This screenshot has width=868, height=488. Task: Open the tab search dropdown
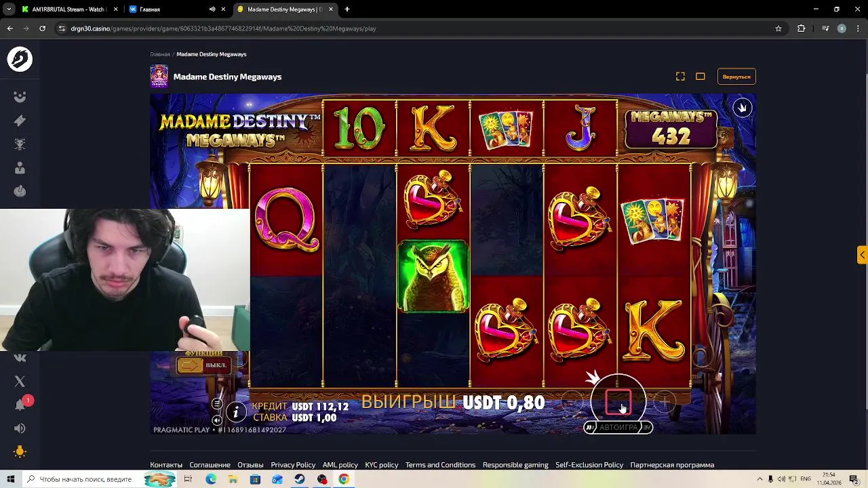[9, 9]
